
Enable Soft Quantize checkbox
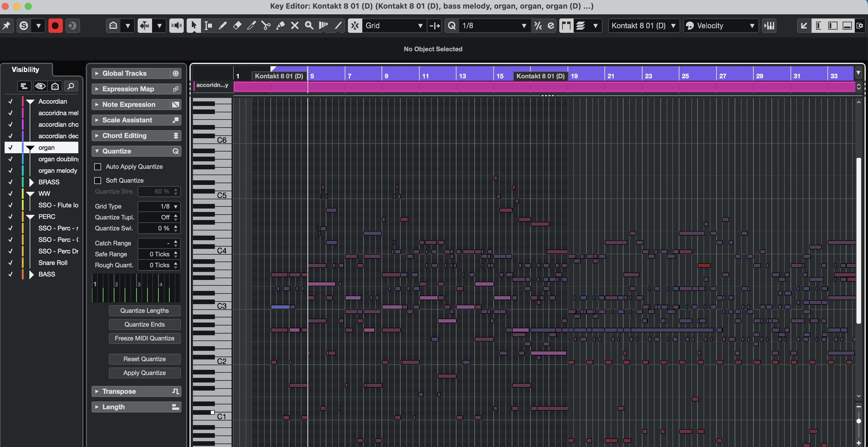[98, 180]
